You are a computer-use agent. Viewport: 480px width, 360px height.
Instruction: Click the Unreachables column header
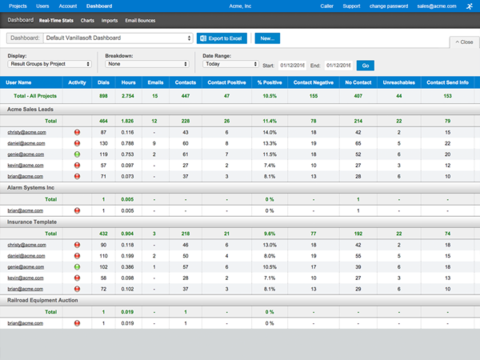[x=399, y=82]
